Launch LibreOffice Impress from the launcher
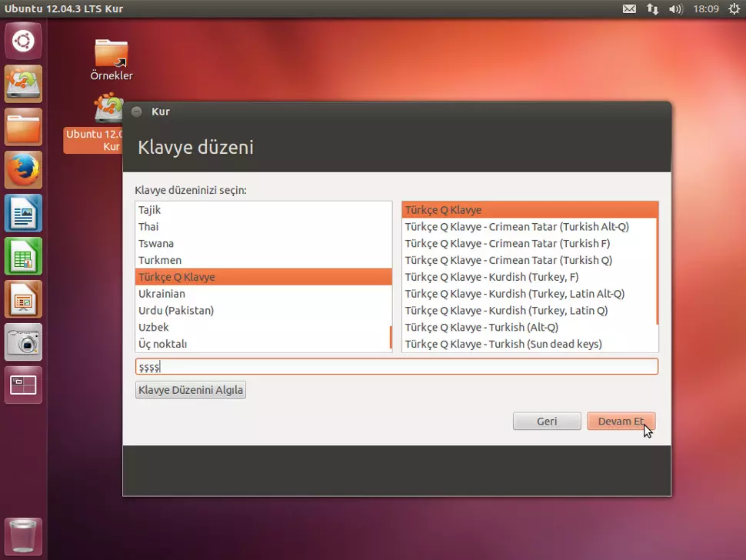746x560 pixels. point(23,299)
